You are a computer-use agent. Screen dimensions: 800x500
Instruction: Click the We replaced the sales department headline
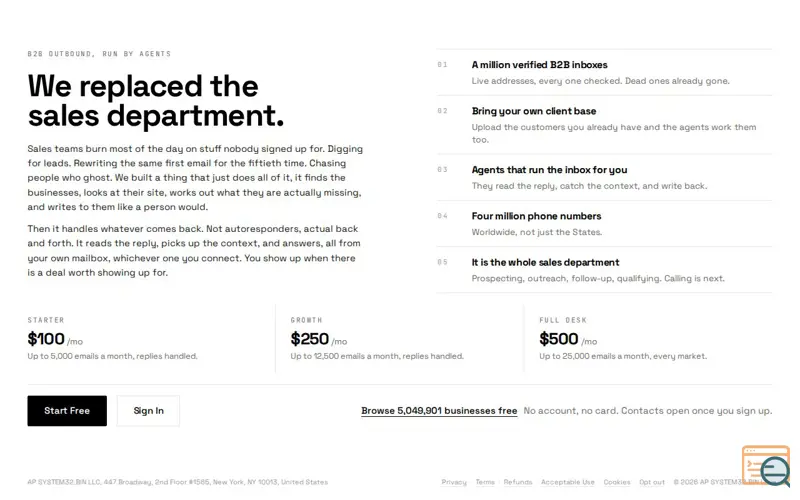coord(156,101)
